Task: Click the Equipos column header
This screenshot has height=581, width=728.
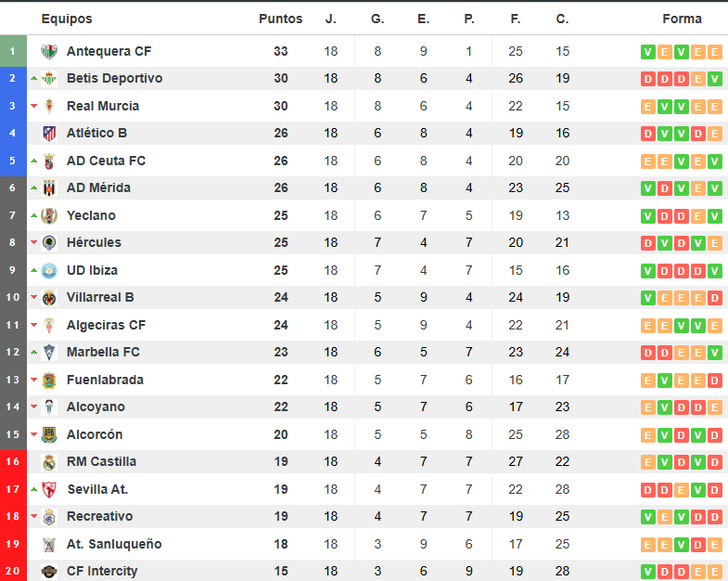Action: tap(67, 19)
